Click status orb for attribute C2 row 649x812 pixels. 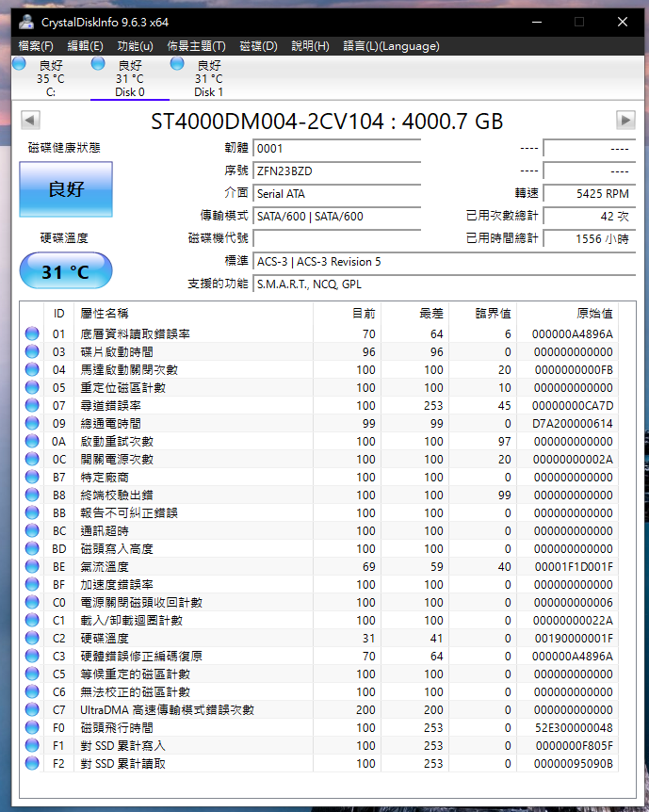32,638
